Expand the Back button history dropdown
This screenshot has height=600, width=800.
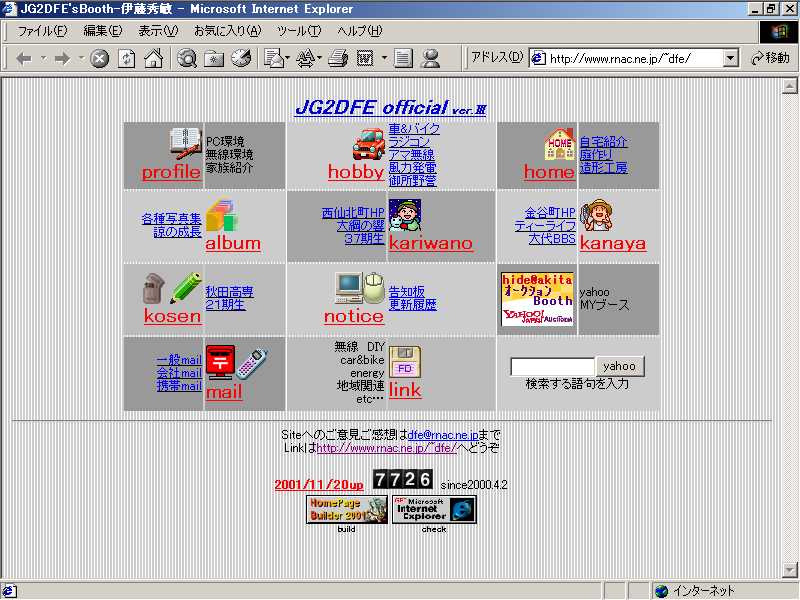pyautogui.click(x=43, y=59)
